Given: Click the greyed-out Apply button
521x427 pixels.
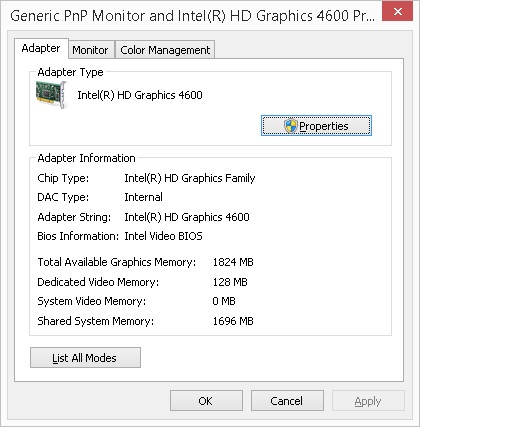Looking at the screenshot, I should 368,401.
